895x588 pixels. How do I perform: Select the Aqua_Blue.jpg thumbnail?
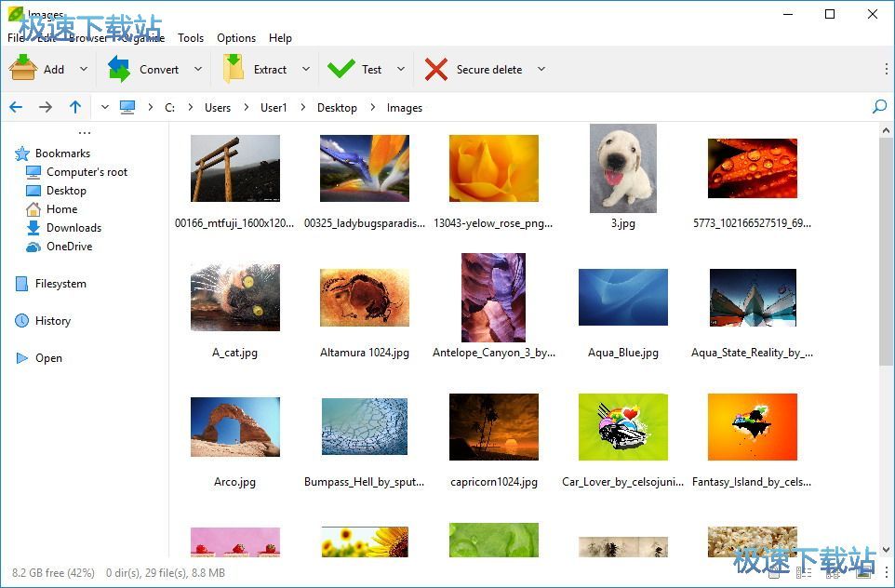(623, 297)
